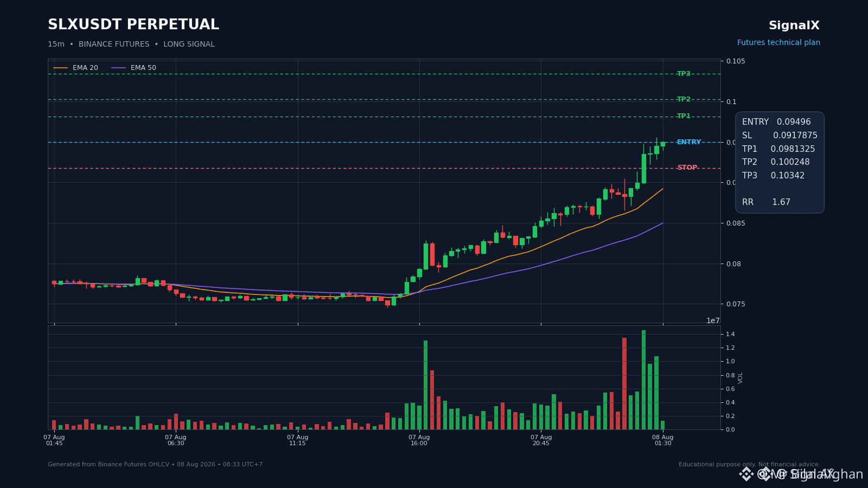This screenshot has height=488, width=868.
Task: Click the 1.2 volume axis tick
Action: pos(730,348)
